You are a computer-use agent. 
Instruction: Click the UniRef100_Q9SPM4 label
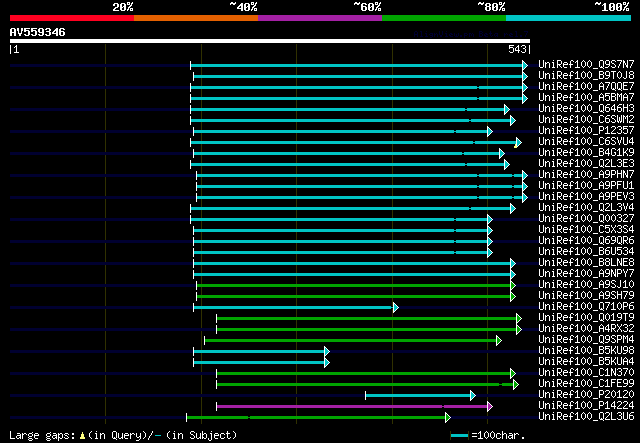[586, 340]
